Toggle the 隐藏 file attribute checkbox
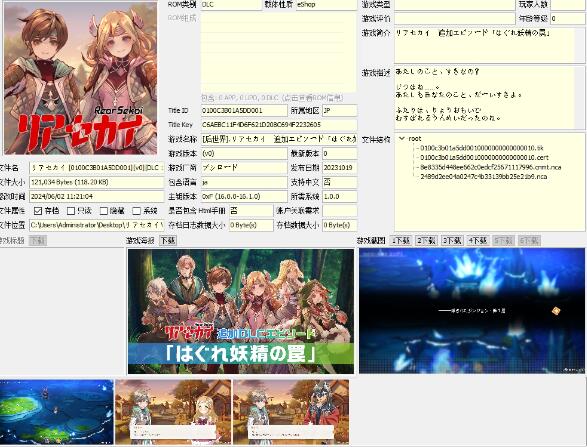 (104, 211)
